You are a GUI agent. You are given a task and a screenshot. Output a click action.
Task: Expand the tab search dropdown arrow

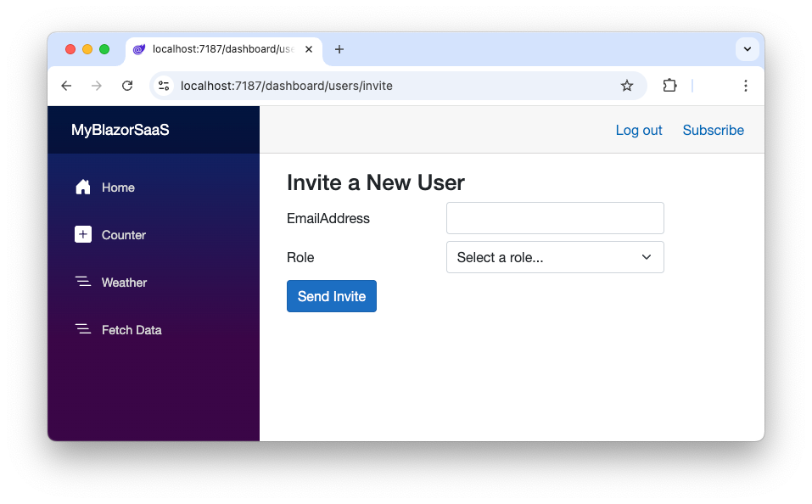[x=748, y=49]
